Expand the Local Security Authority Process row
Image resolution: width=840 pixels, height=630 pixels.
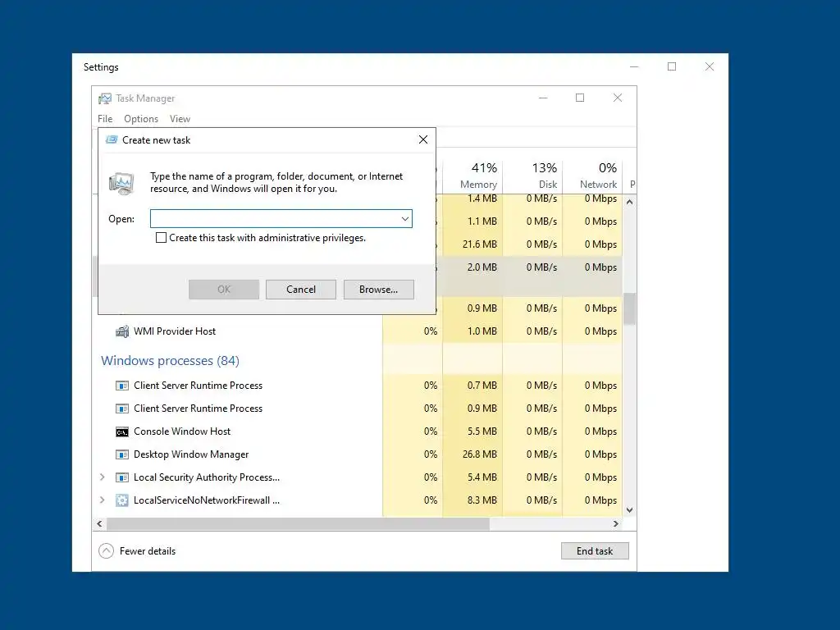(x=103, y=477)
